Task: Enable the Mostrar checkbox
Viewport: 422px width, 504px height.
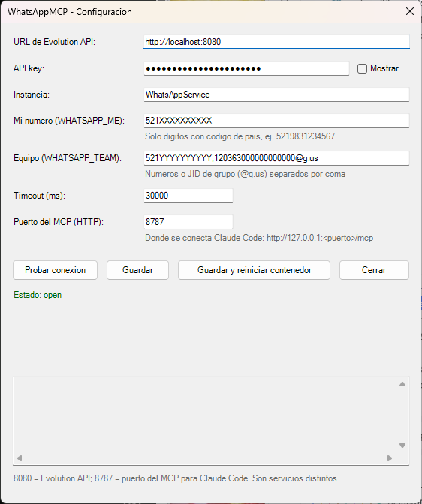Action: [x=362, y=68]
